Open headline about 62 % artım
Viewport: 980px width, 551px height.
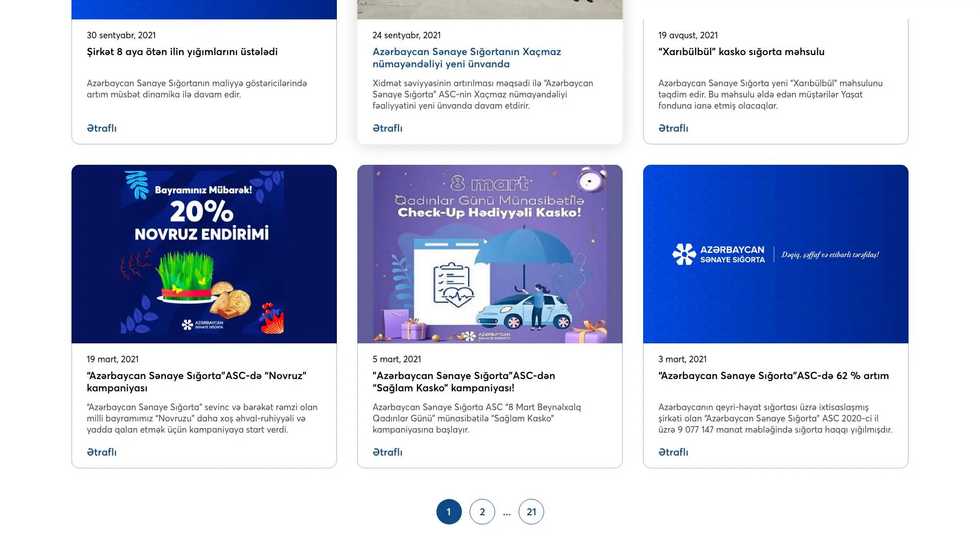pyautogui.click(x=774, y=375)
